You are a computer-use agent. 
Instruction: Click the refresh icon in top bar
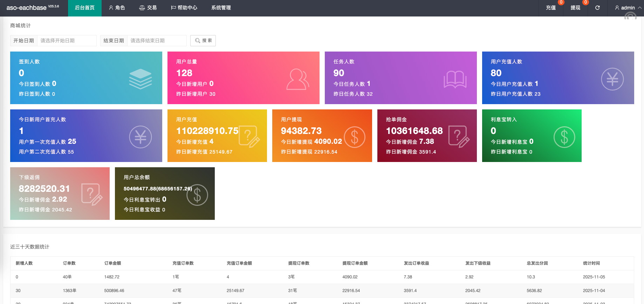pos(597,8)
